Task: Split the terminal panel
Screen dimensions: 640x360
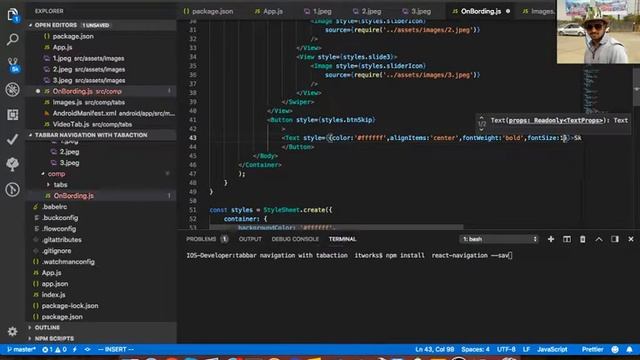Action: pos(567,239)
